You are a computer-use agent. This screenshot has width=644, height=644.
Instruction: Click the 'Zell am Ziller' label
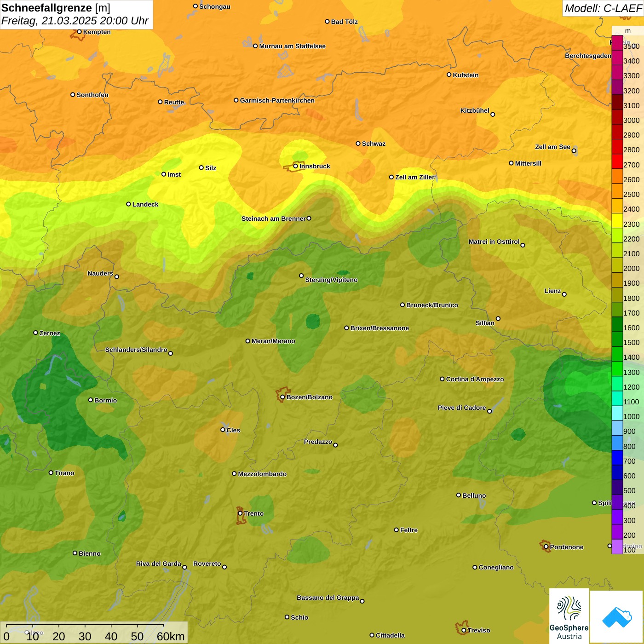click(415, 177)
